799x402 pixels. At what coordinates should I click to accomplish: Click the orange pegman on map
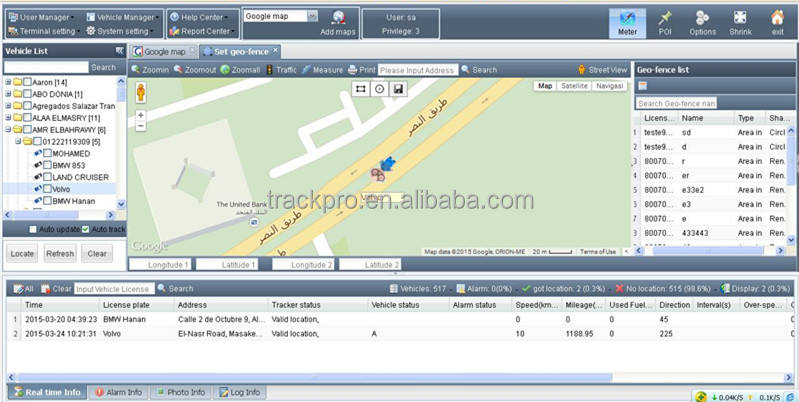point(141,93)
